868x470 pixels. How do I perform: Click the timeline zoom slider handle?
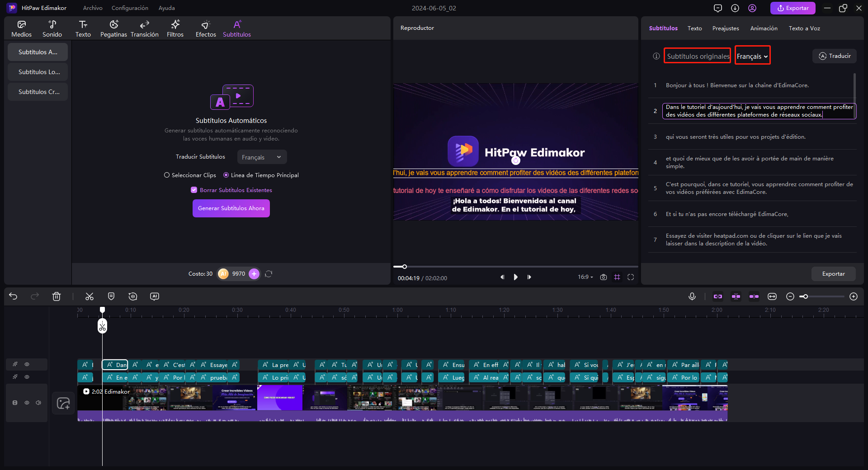click(x=805, y=296)
